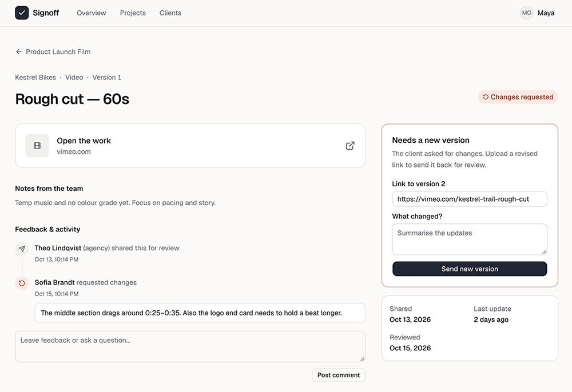
Task: Click the Reviewed date Oct 15, 2026
Action: [410, 348]
